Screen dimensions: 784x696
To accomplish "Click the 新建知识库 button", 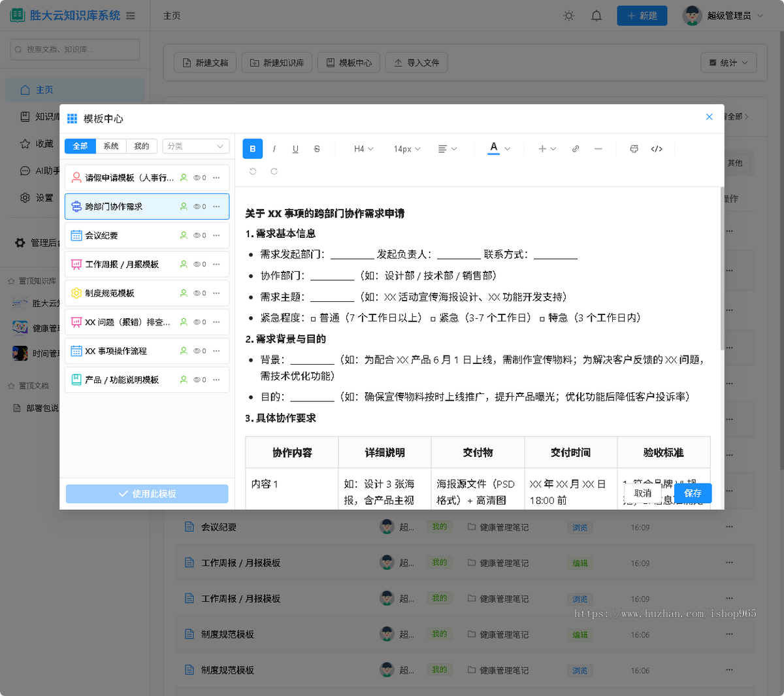I will (277, 63).
